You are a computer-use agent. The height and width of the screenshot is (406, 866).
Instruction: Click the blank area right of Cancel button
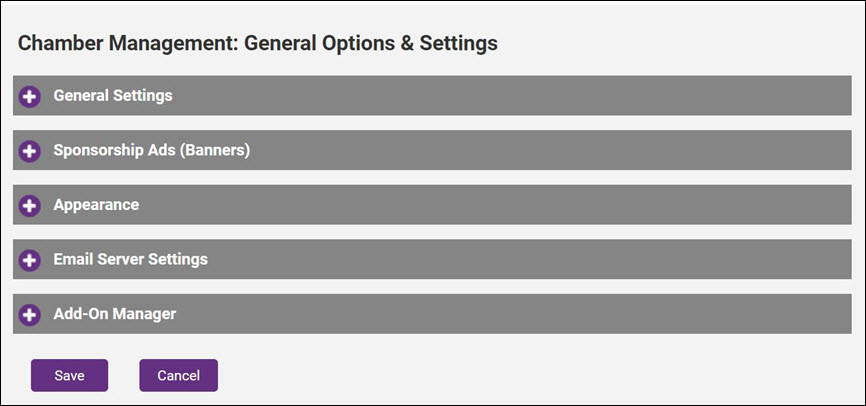[x=500, y=376]
